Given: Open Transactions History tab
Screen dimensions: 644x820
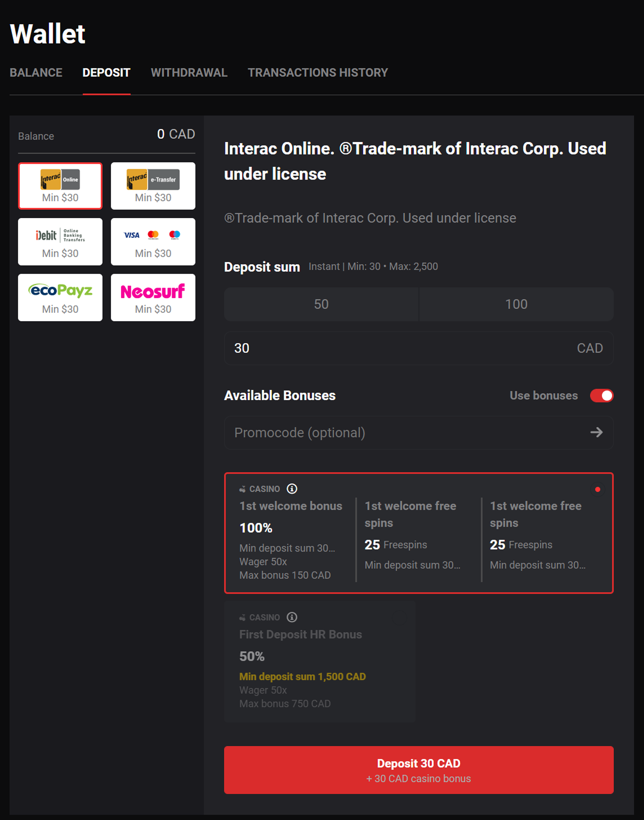Looking at the screenshot, I should pos(318,73).
